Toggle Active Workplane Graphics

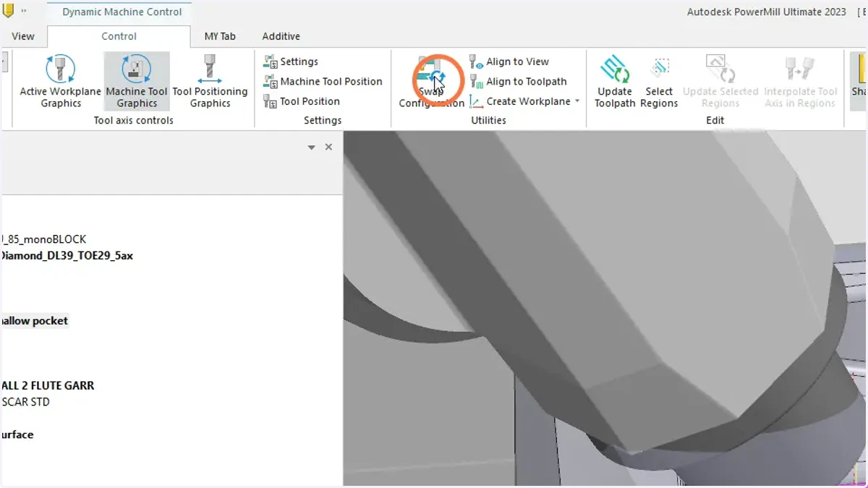pyautogui.click(x=61, y=82)
